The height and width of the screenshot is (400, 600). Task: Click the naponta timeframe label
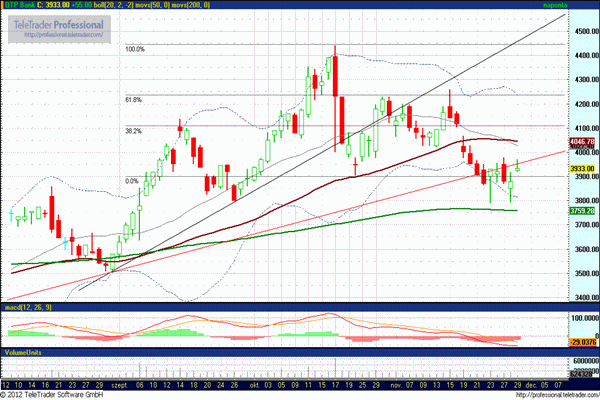584,6
